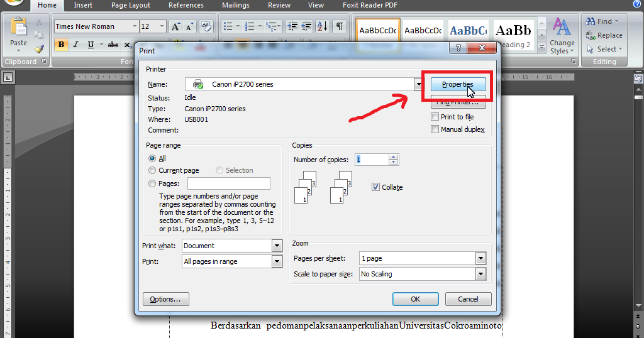Enable the Manual duplex checkbox
Screen dimensions: 644x338
pyautogui.click(x=435, y=129)
